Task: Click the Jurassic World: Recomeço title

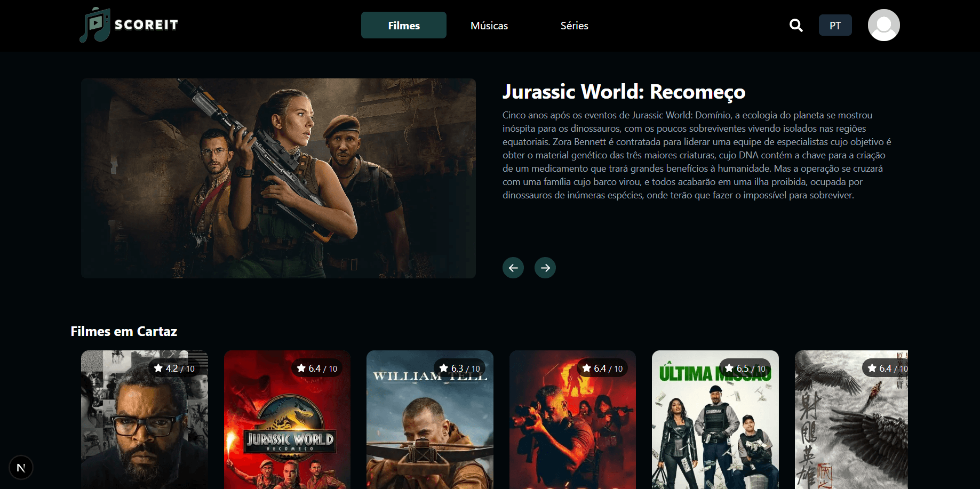Action: pyautogui.click(x=624, y=92)
